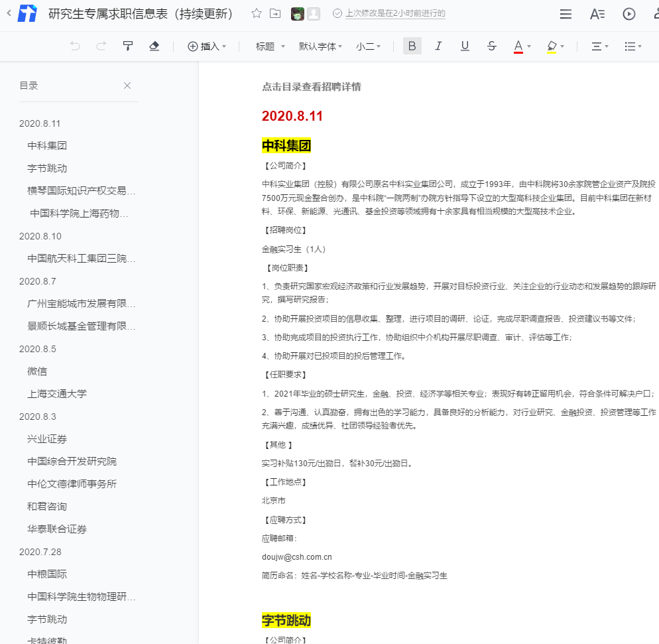Open the 默认字体 font dropdown
The width and height of the screenshot is (659, 644).
(321, 46)
